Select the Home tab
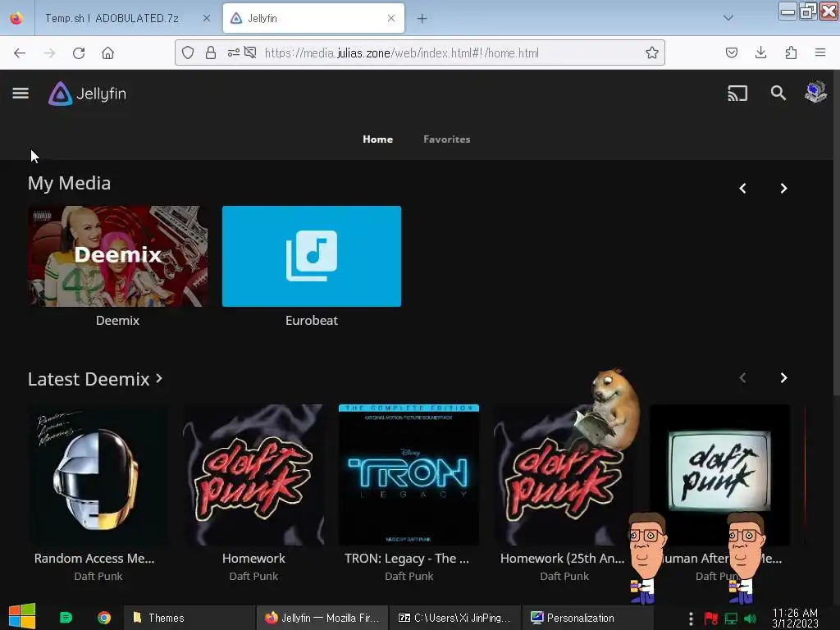Viewport: 840px width, 630px height. click(x=377, y=139)
